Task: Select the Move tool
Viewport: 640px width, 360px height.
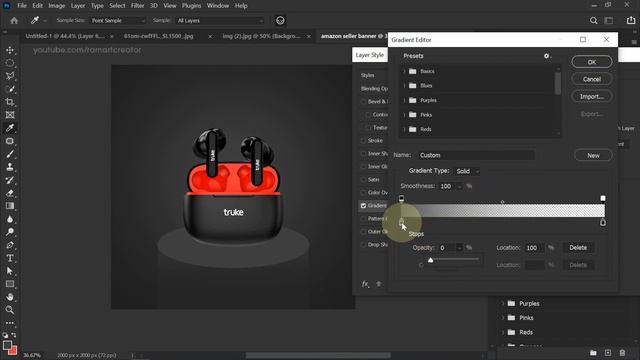Action: [10, 50]
